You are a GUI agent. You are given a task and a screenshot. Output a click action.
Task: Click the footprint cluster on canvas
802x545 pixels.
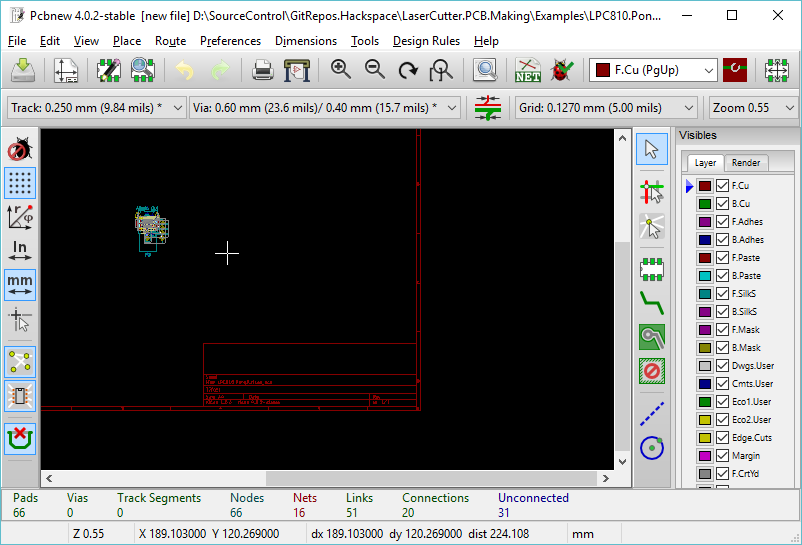pyautogui.click(x=151, y=231)
